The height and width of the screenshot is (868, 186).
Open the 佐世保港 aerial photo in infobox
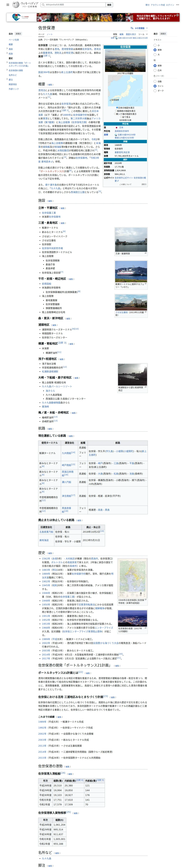click(x=125, y=60)
